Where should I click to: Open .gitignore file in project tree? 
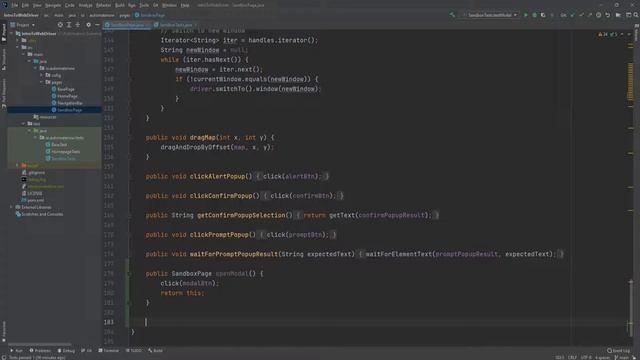point(34,172)
